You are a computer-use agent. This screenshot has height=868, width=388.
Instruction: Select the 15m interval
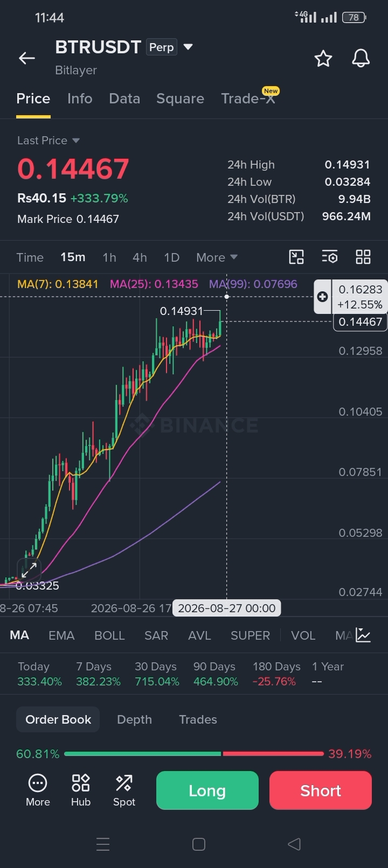[73, 257]
